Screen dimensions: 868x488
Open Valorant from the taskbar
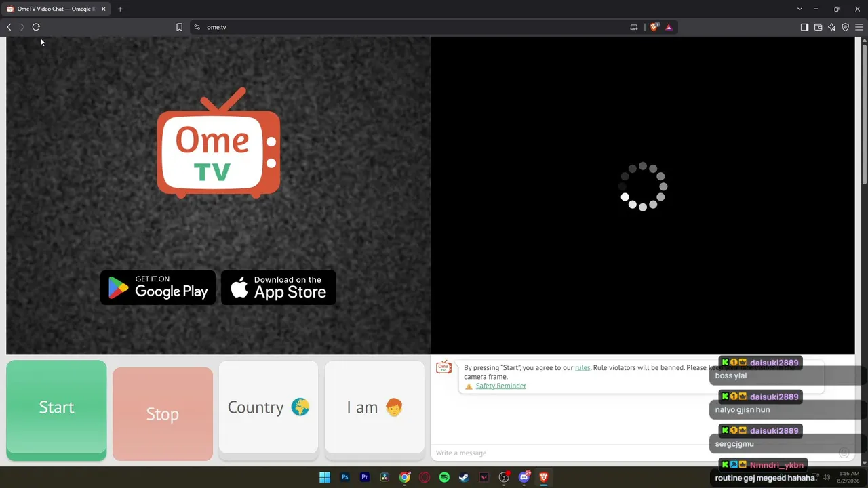coord(484,477)
